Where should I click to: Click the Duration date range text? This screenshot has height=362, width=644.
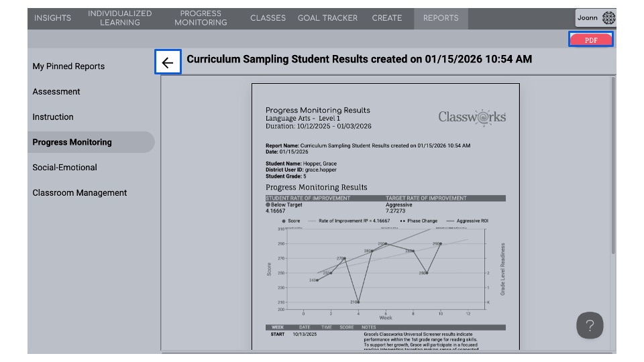(318, 127)
